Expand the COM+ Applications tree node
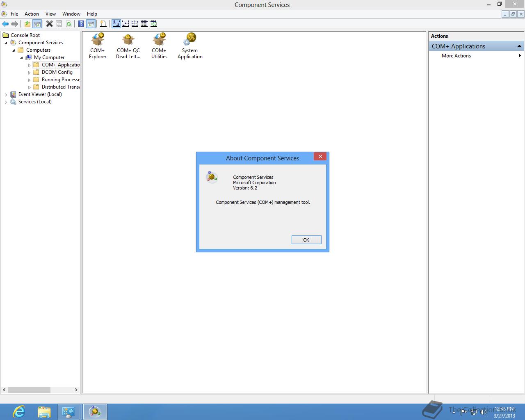This screenshot has width=525, height=420. coord(29,65)
